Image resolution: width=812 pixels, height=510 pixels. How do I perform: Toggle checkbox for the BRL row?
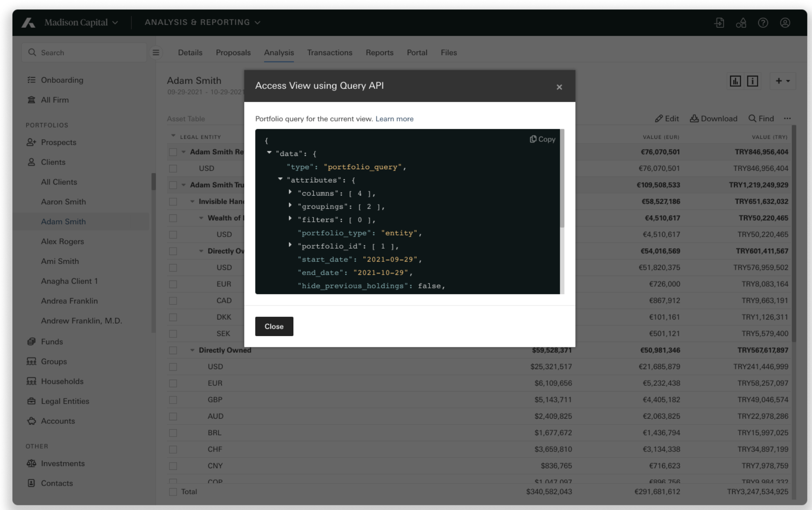point(173,433)
